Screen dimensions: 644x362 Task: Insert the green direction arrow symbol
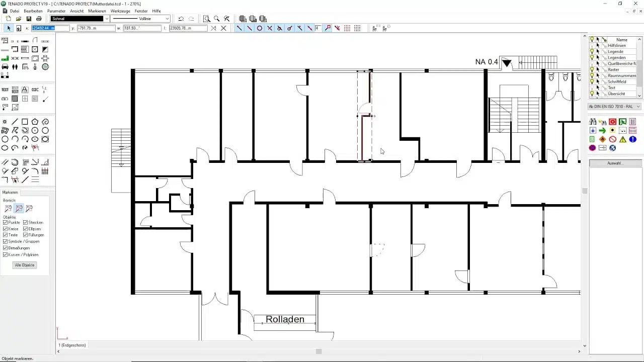pyautogui.click(x=602, y=131)
